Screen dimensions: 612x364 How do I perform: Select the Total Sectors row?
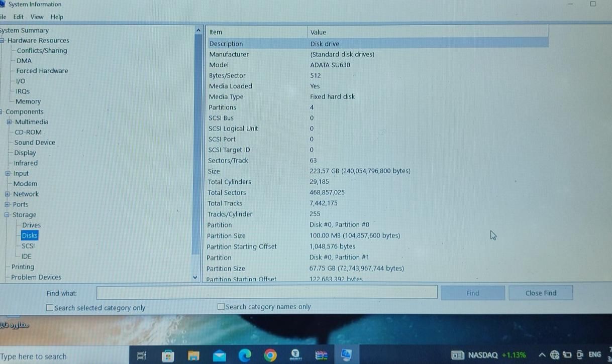pyautogui.click(x=377, y=193)
